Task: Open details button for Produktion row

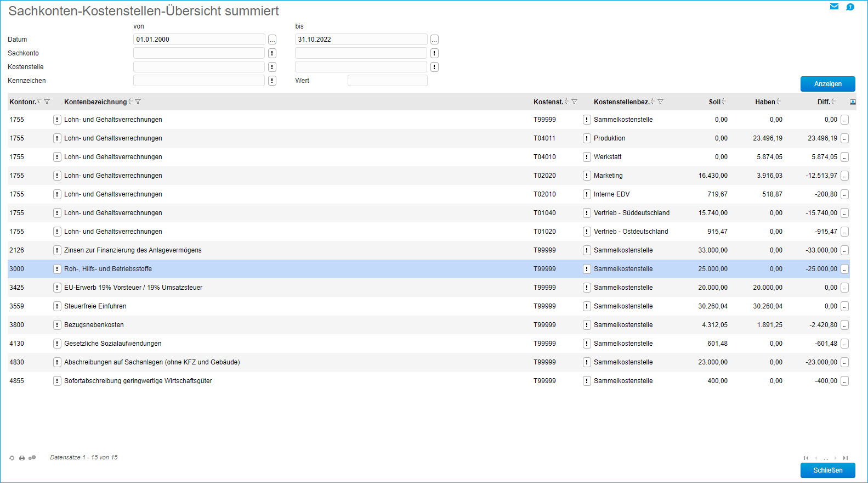Action: pos(844,138)
